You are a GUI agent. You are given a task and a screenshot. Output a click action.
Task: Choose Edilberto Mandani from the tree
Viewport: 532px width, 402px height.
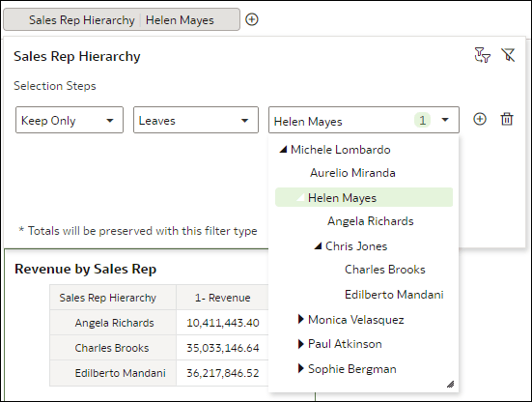point(394,295)
